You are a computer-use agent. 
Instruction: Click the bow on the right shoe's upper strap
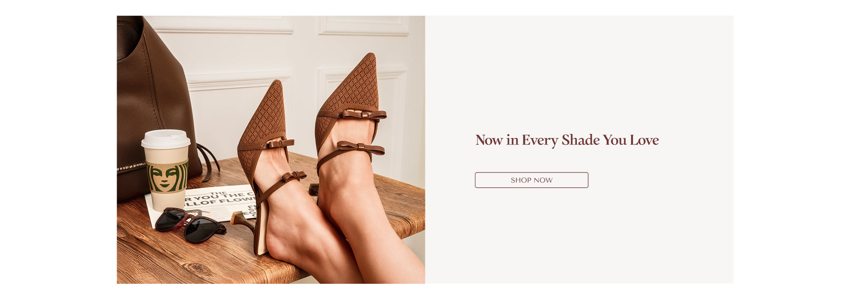coord(363,114)
